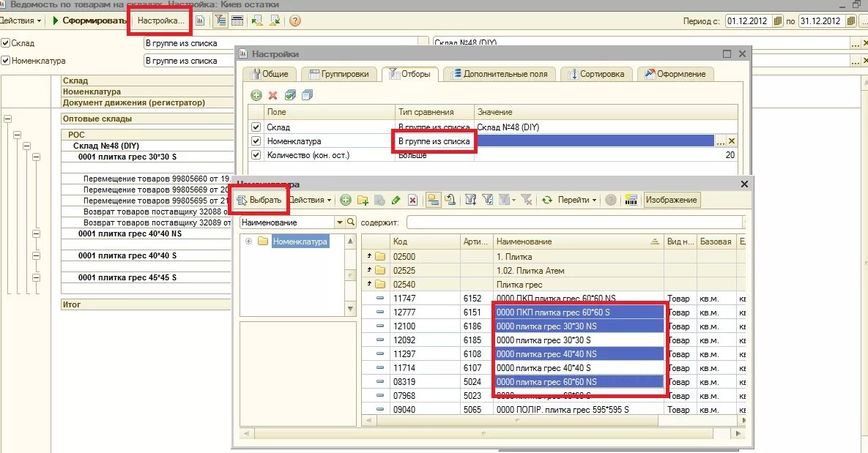Click the red X delete filter icon

coord(273,95)
